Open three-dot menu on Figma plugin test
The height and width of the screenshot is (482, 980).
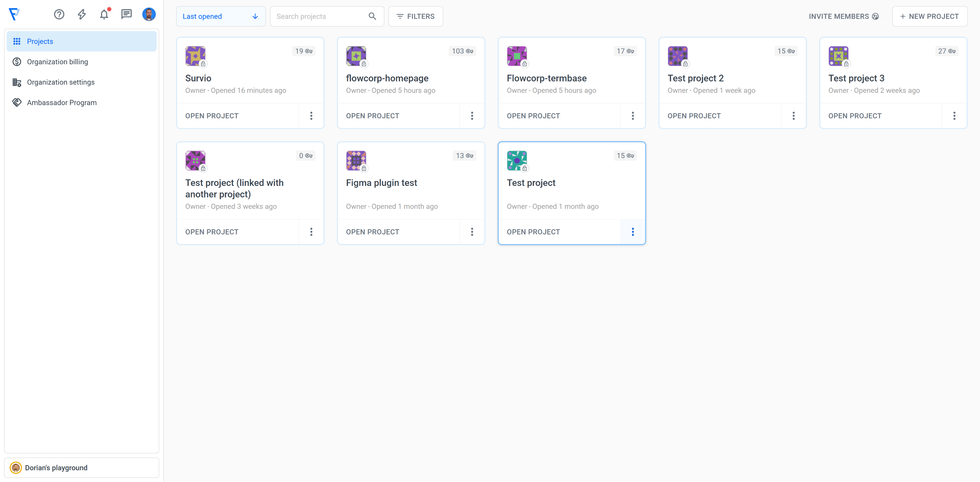pos(472,232)
